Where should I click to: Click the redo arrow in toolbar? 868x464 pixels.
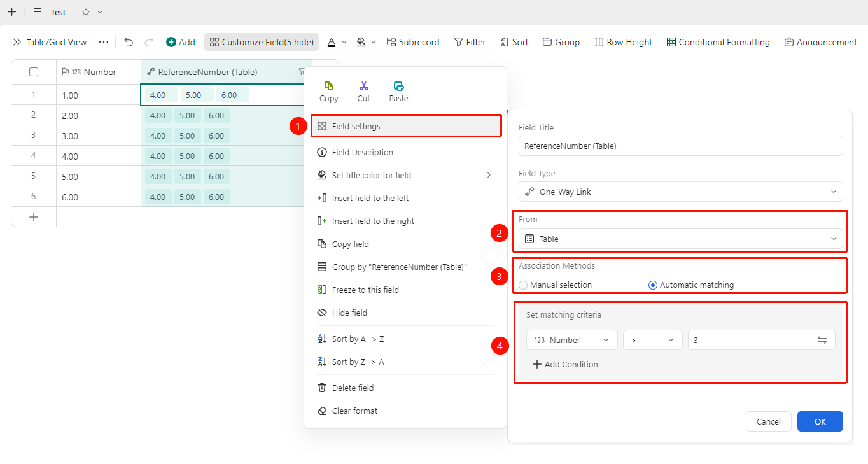(149, 42)
